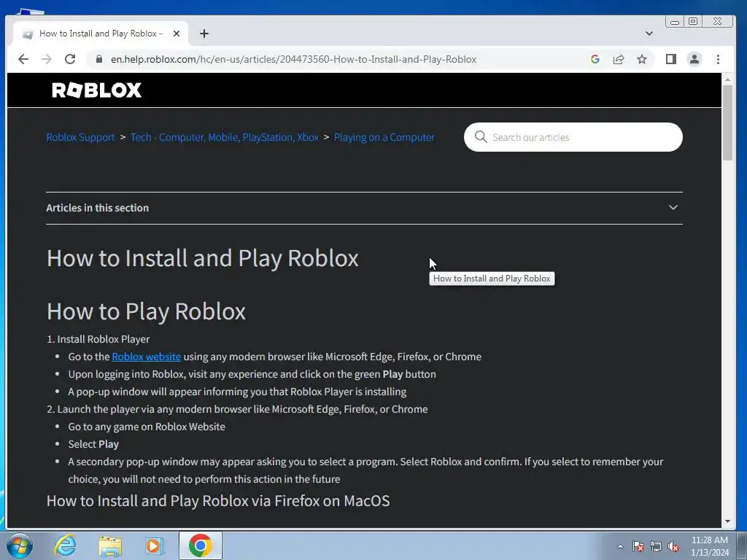Expand Articles in this section chevron
The image size is (747, 560).
pyautogui.click(x=673, y=208)
